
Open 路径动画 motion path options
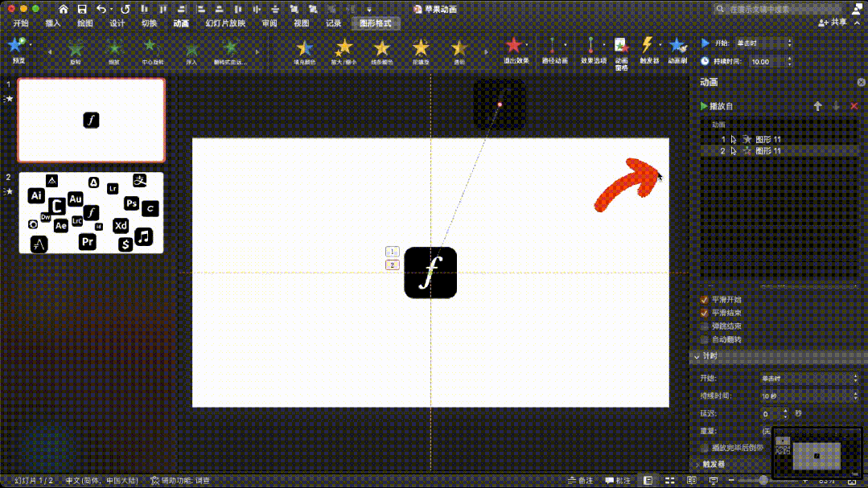point(554,51)
